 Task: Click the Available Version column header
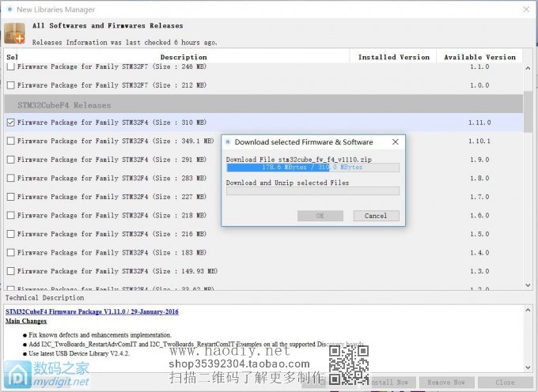[479, 57]
